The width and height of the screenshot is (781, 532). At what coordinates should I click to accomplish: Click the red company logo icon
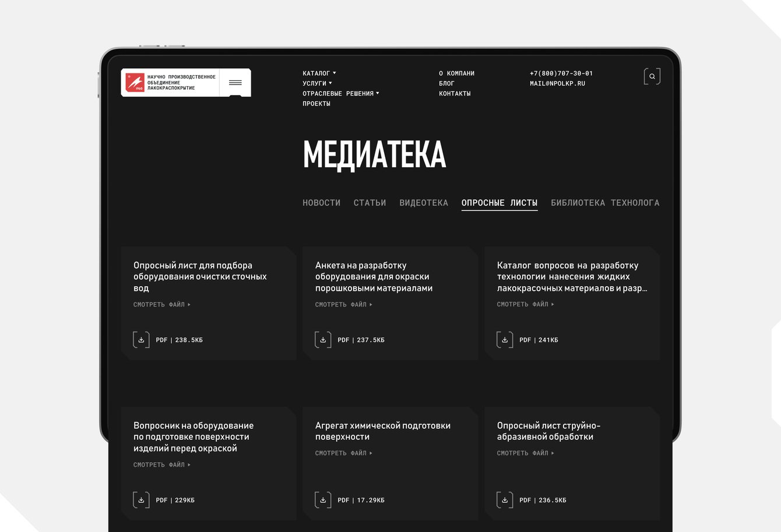[135, 82]
